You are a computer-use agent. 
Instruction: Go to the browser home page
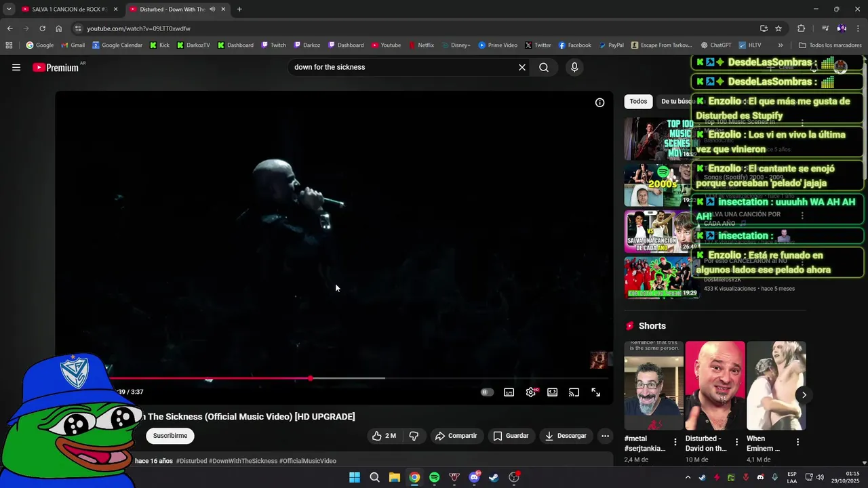(59, 28)
